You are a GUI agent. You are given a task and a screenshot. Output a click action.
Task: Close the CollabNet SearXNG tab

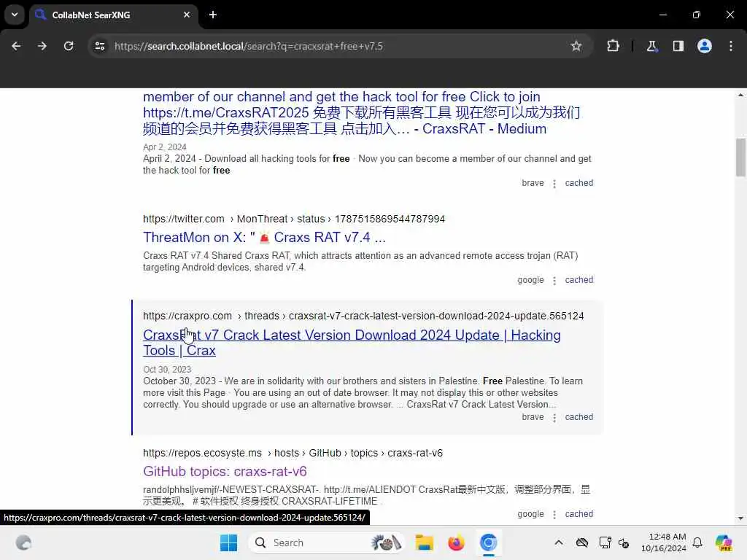click(187, 15)
